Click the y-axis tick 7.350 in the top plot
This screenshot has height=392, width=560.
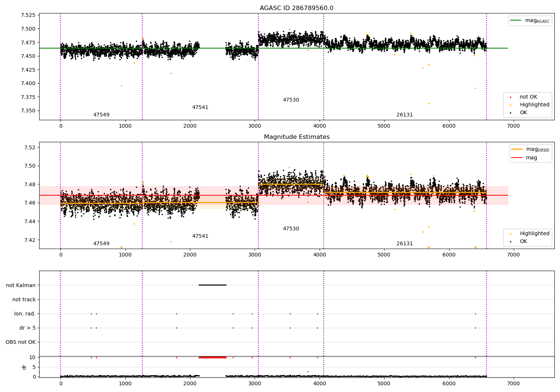tap(28, 111)
